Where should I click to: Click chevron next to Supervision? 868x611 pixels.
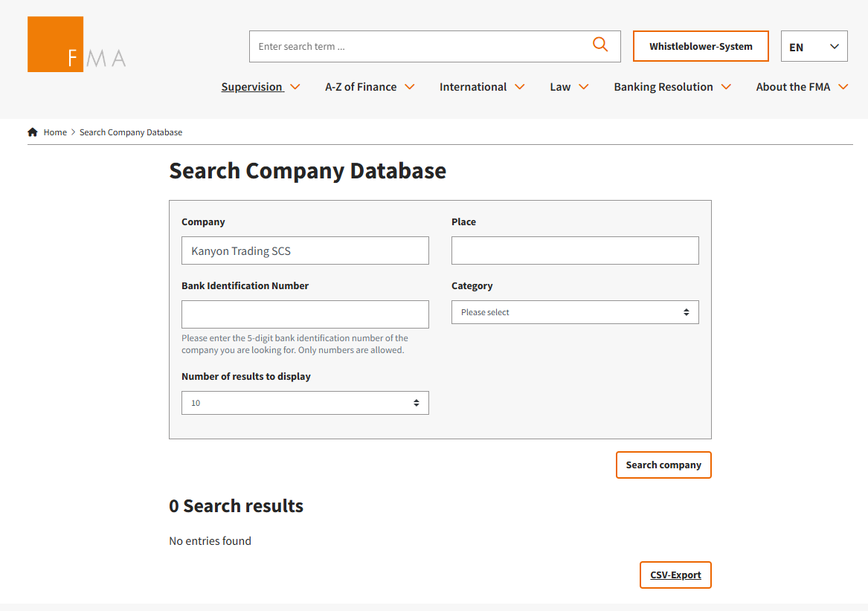pos(295,87)
